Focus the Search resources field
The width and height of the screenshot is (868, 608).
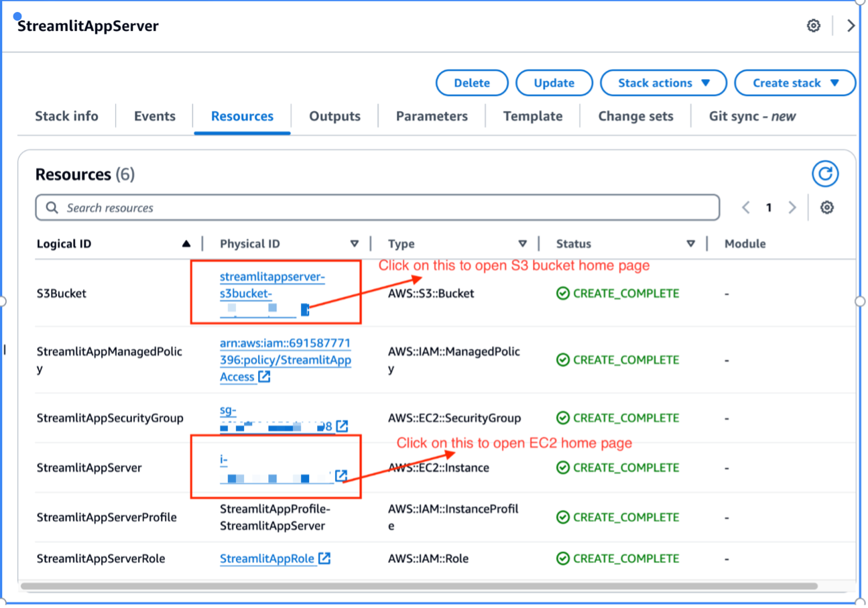pyautogui.click(x=377, y=208)
